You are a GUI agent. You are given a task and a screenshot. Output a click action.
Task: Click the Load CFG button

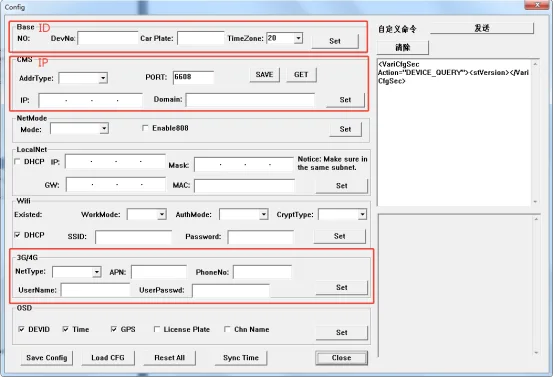tap(108, 358)
